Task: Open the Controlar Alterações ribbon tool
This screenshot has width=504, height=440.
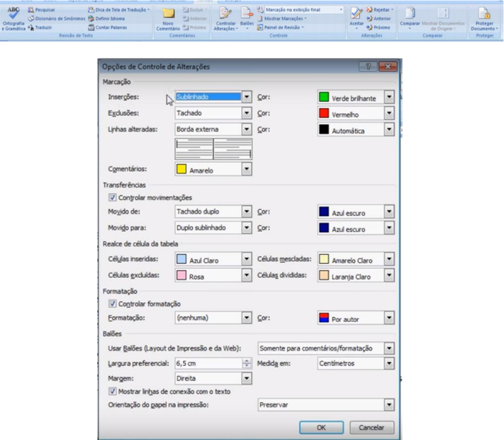Action: [225, 14]
